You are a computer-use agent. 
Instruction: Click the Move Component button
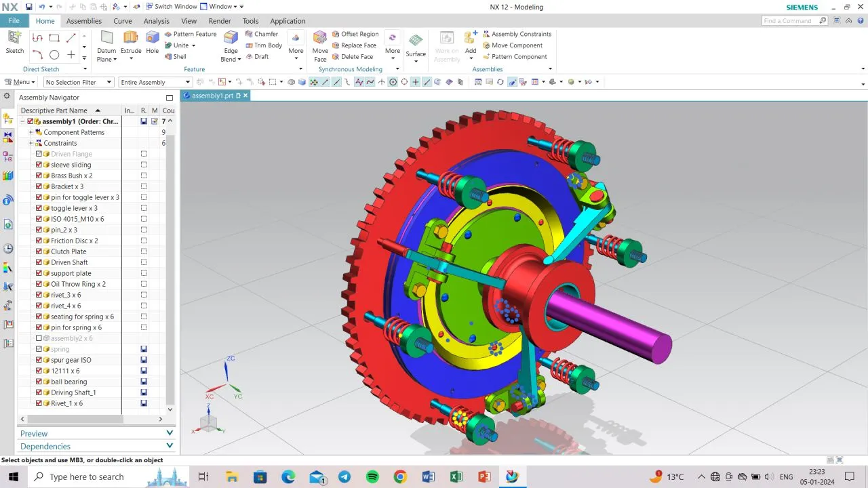click(x=513, y=45)
